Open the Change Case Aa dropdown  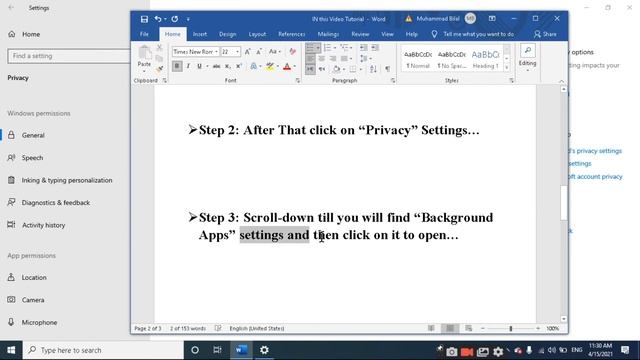coord(275,51)
